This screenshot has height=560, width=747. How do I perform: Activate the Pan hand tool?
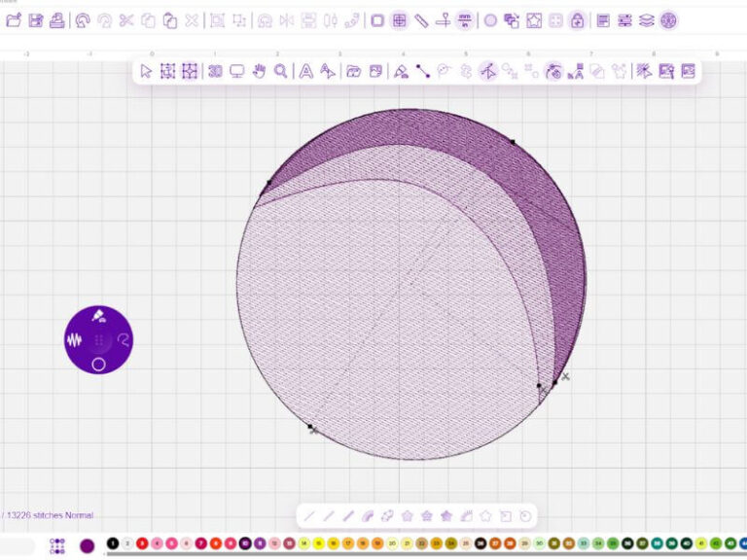(260, 71)
